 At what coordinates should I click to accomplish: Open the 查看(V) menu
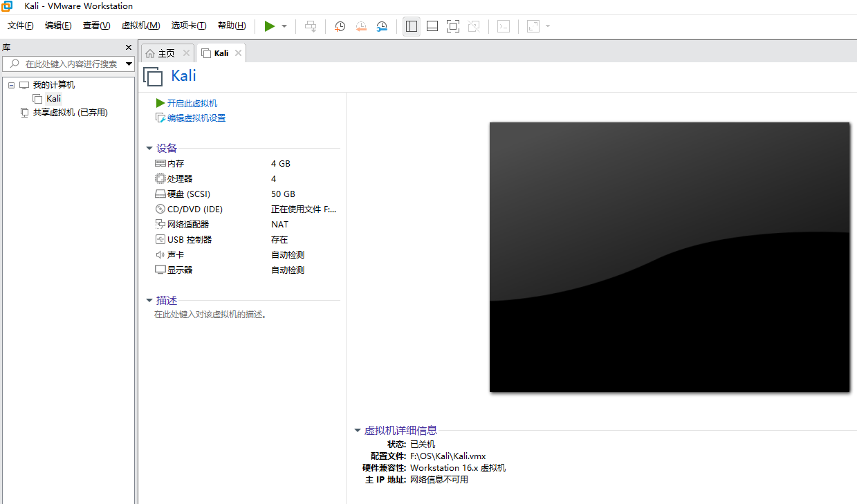[x=96, y=26]
